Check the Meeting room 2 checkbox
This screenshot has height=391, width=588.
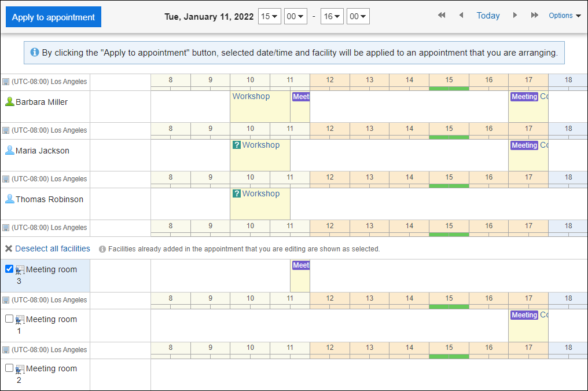click(9, 368)
